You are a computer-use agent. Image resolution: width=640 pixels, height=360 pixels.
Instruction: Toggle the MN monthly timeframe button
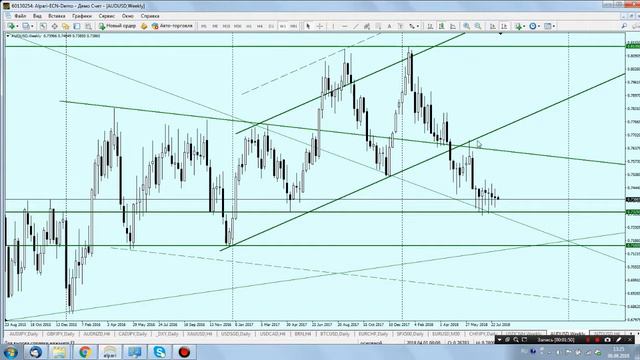tap(293, 26)
